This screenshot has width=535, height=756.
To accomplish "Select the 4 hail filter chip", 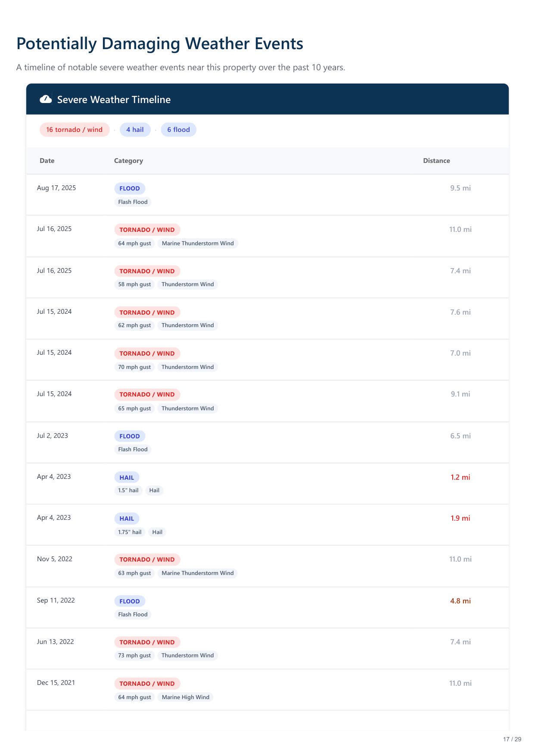I will (135, 130).
